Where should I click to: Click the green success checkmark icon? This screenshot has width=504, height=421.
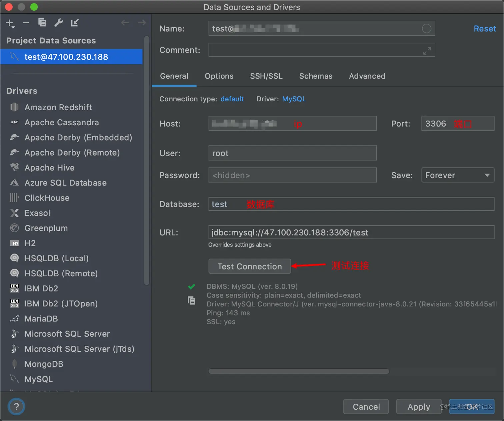point(191,286)
